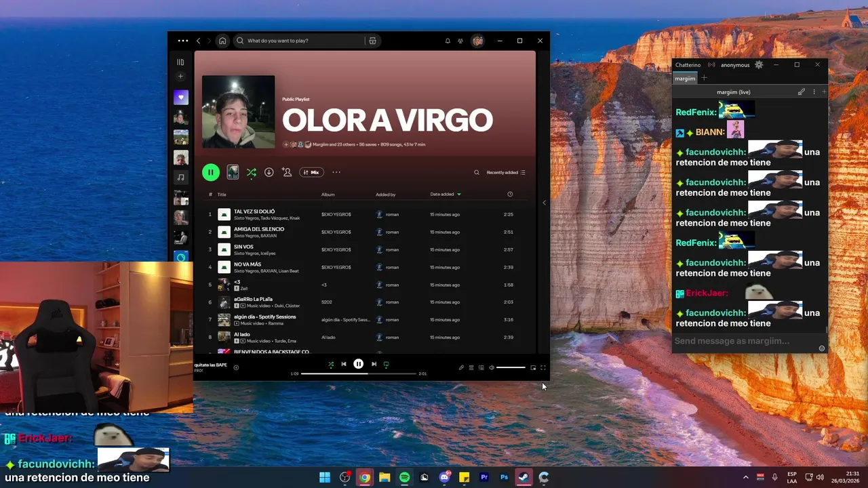Open more options for the playlist
The width and height of the screenshot is (868, 488).
pos(336,172)
